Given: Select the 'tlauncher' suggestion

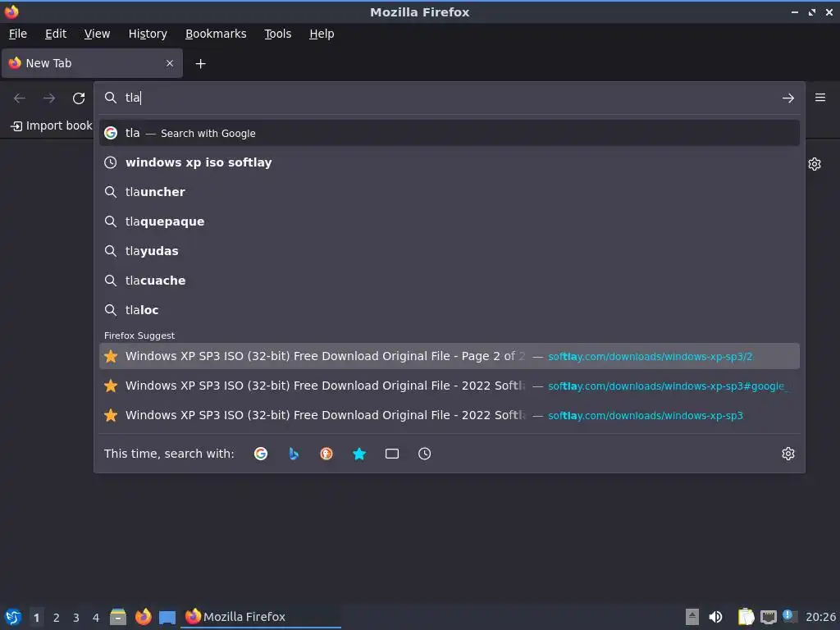Looking at the screenshot, I should (x=450, y=192).
